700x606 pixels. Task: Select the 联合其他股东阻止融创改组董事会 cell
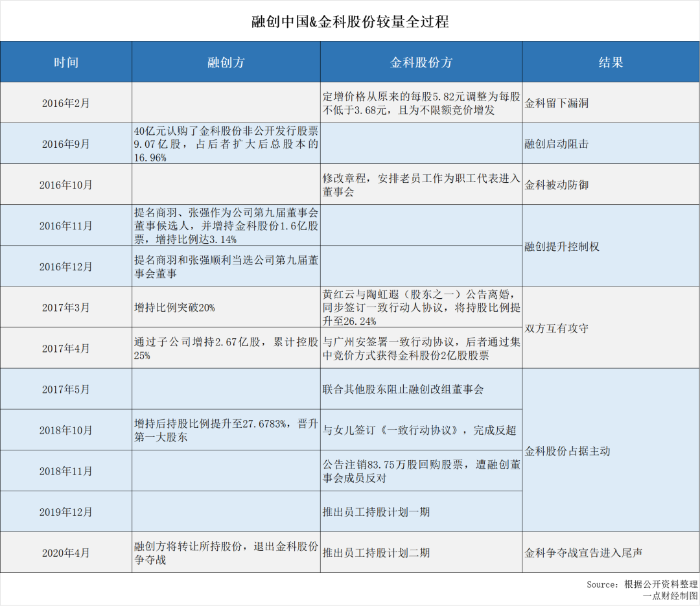click(x=403, y=390)
